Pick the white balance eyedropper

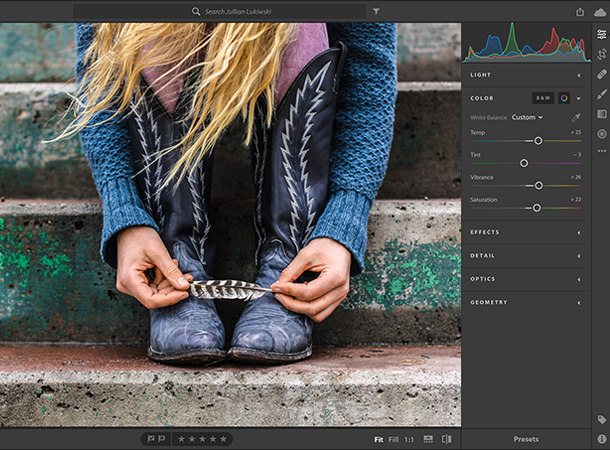576,117
